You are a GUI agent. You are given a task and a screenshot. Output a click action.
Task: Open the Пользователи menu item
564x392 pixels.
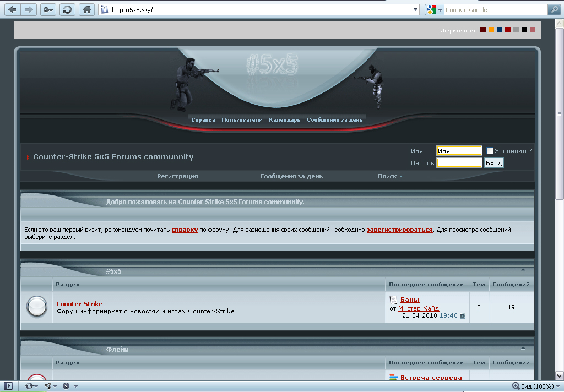[x=242, y=120]
